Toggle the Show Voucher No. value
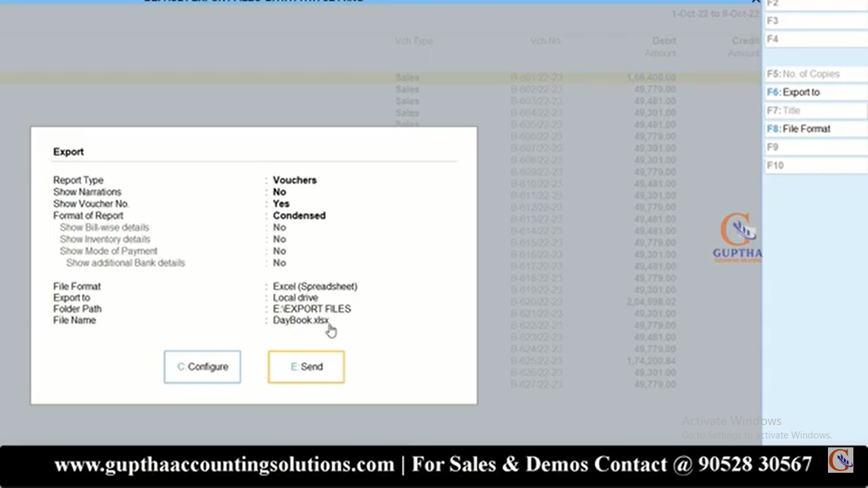The width and height of the screenshot is (868, 488). click(x=281, y=204)
